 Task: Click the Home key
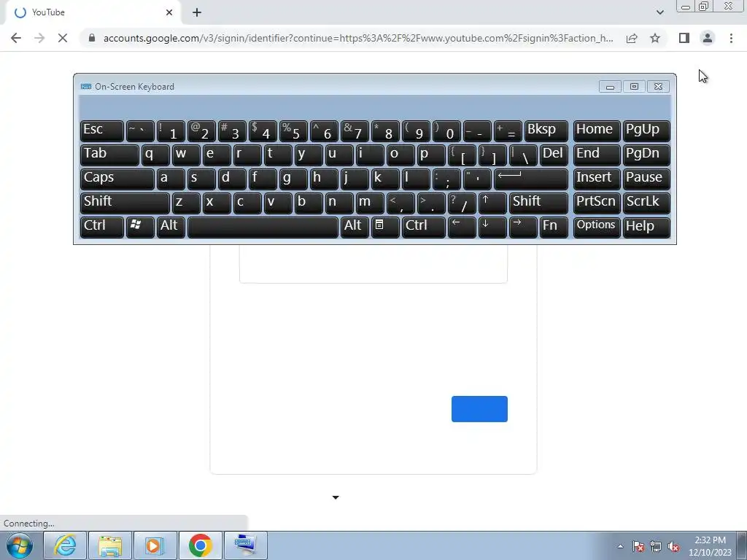[597, 131]
